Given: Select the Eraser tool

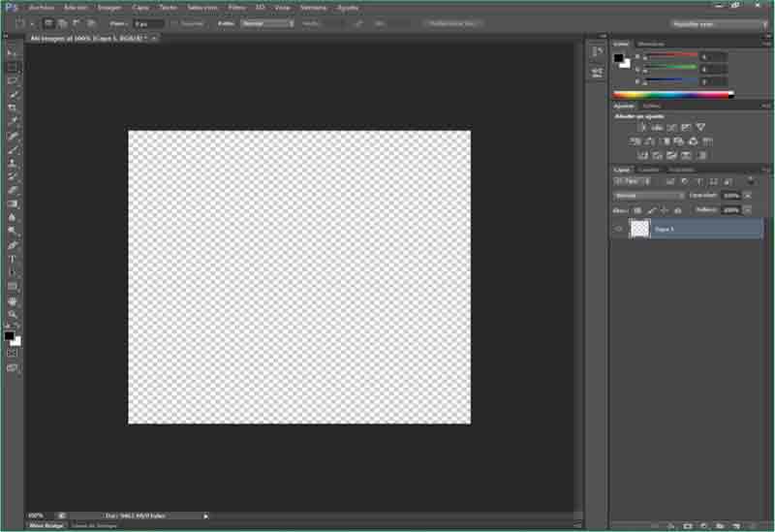Looking at the screenshot, I should (13, 190).
